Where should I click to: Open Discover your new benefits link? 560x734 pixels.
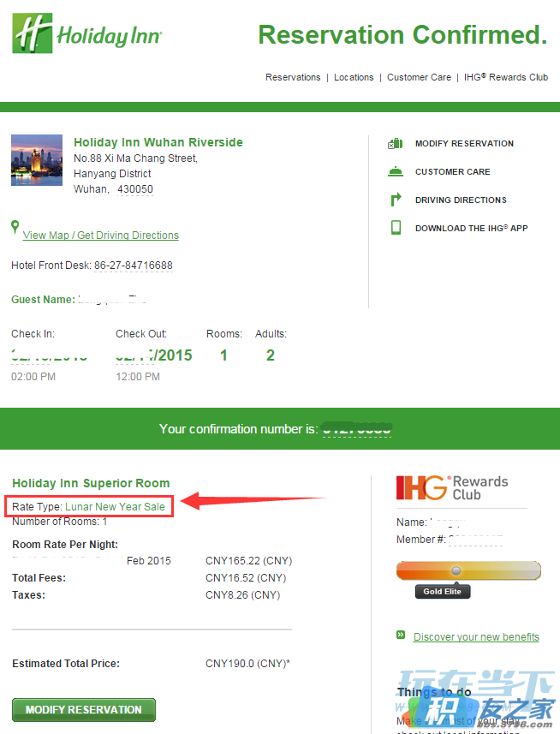coord(476,637)
